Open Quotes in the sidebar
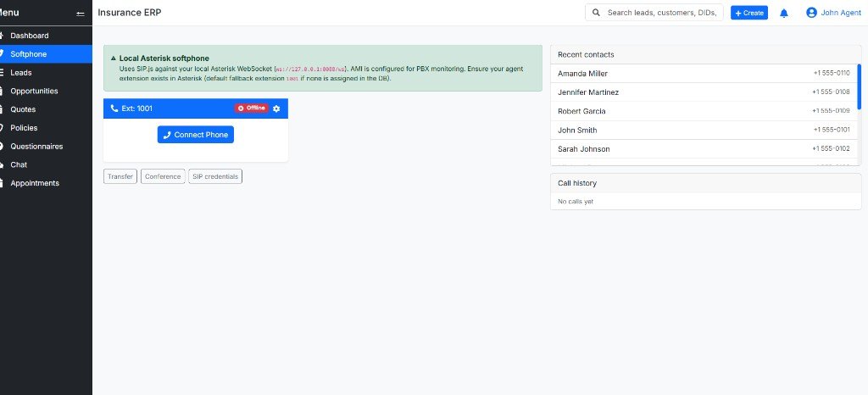This screenshot has height=395, width=868. [x=46, y=109]
